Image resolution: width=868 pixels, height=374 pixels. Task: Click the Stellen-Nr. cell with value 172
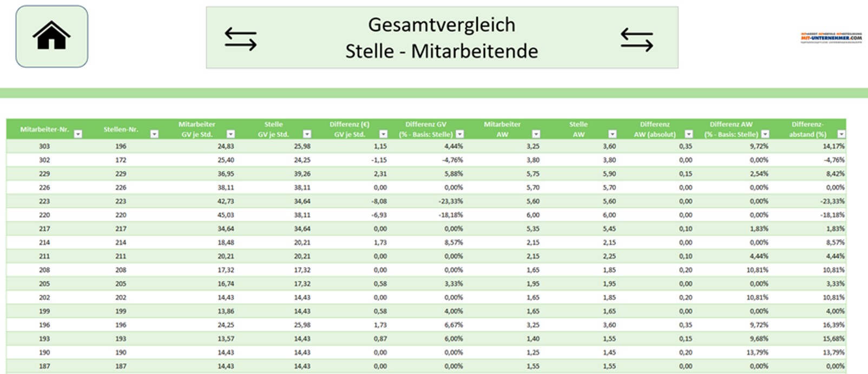click(121, 160)
